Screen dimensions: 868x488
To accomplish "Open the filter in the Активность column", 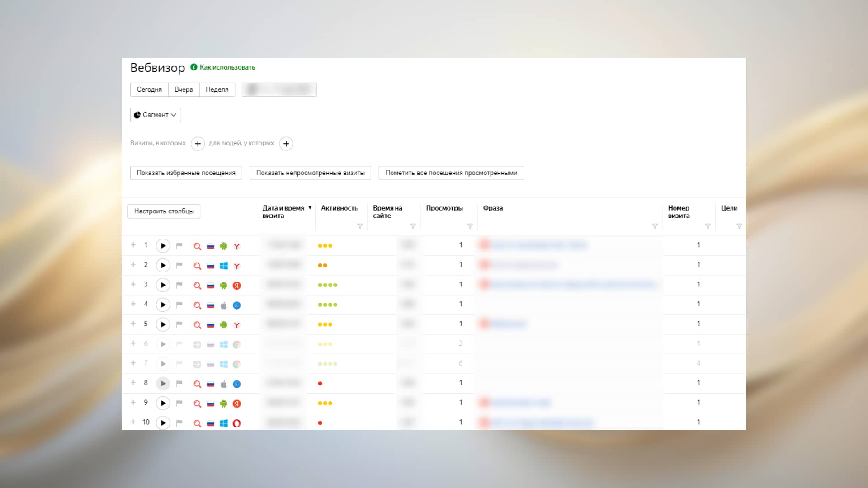I will 360,226.
